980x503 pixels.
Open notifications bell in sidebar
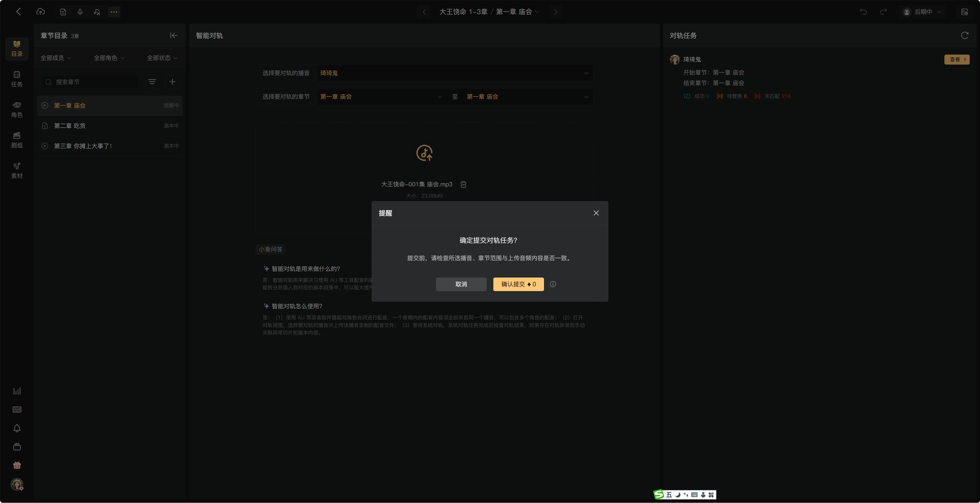click(17, 428)
